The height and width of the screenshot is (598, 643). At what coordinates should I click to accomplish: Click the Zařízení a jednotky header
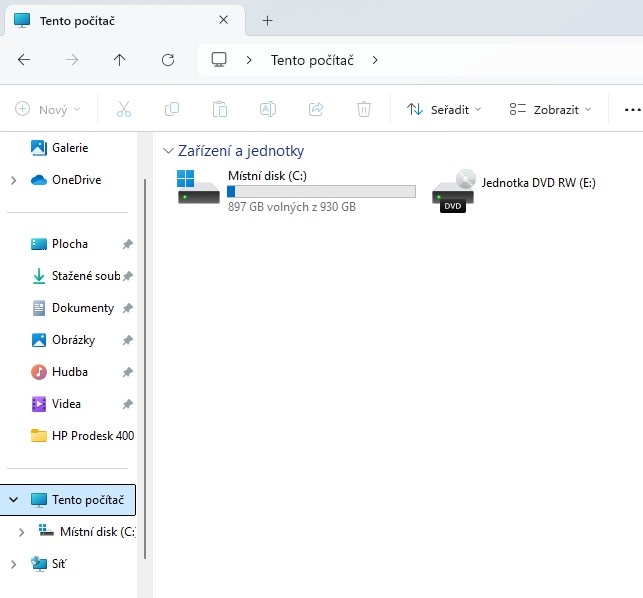241,151
